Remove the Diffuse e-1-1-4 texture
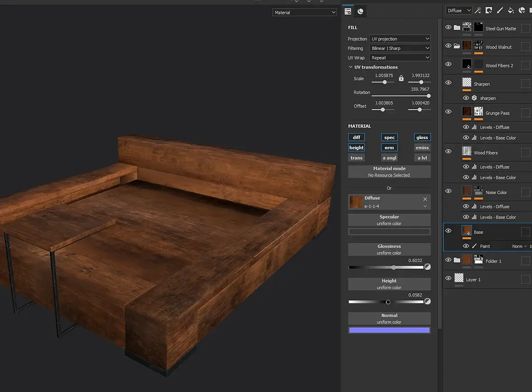 425,199
